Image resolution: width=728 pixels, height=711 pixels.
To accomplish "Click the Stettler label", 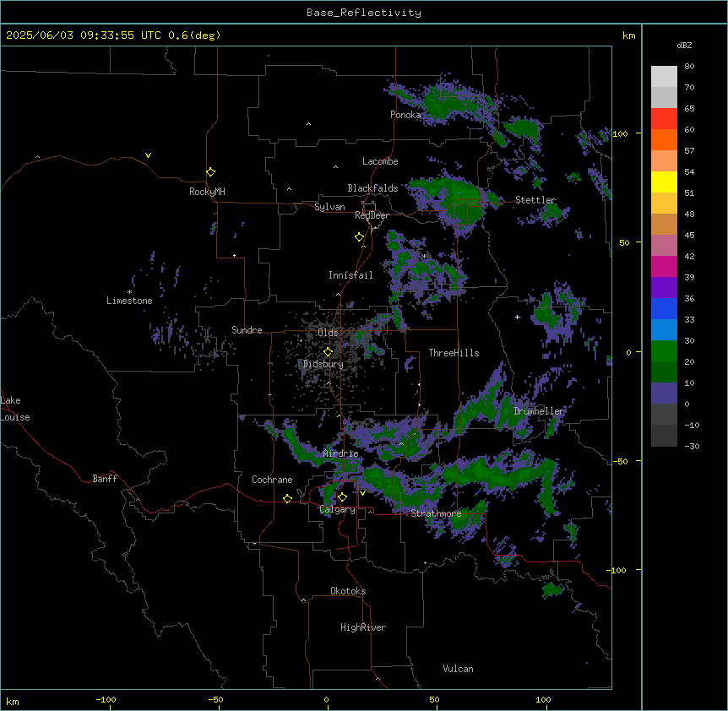I will tap(535, 200).
